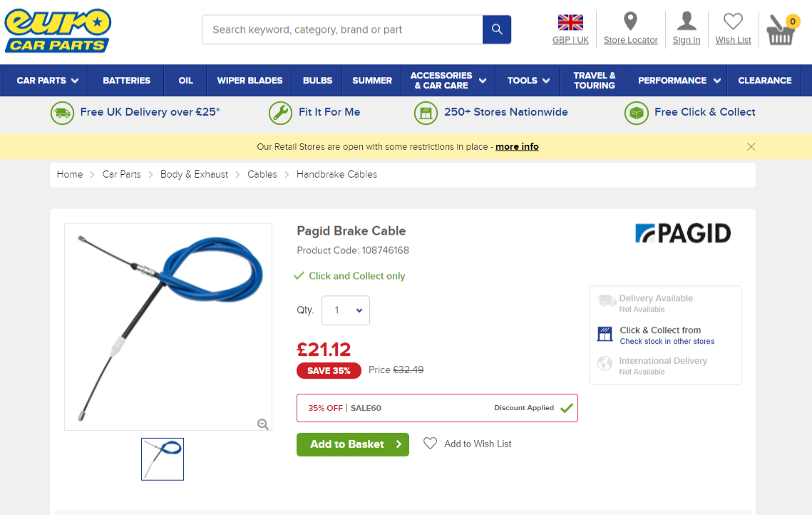Open the Bulbs menu item
The width and height of the screenshot is (812, 515).
point(317,81)
